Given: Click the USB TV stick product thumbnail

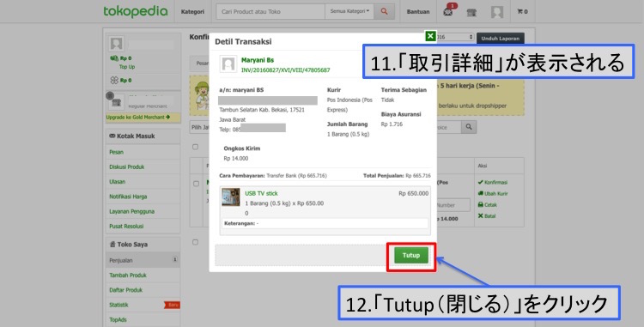Looking at the screenshot, I should pyautogui.click(x=230, y=197).
